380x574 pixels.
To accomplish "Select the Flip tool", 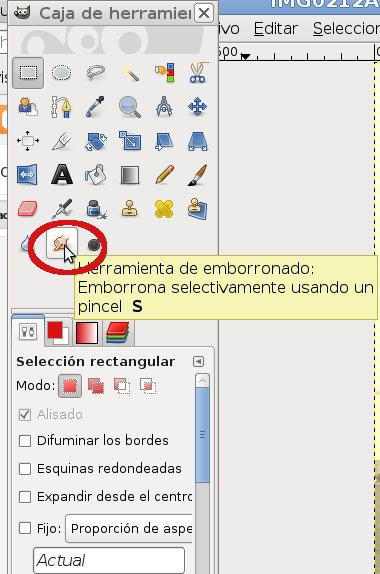I will pos(28,175).
